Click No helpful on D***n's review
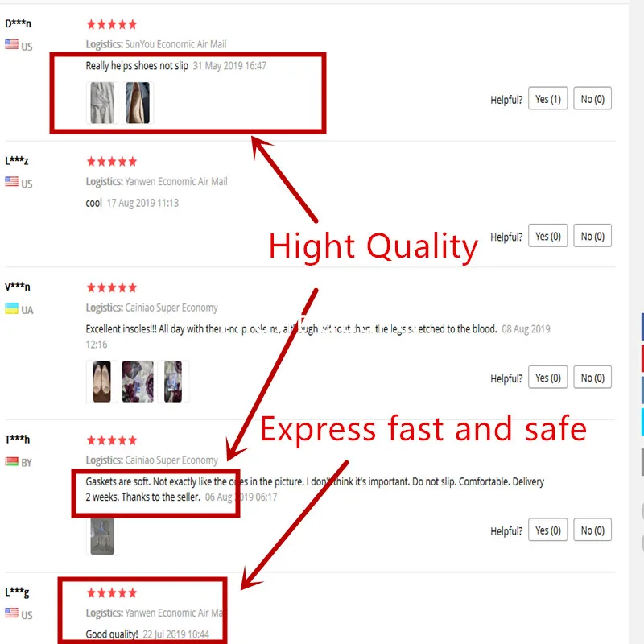The width and height of the screenshot is (644, 644). pos(592,98)
